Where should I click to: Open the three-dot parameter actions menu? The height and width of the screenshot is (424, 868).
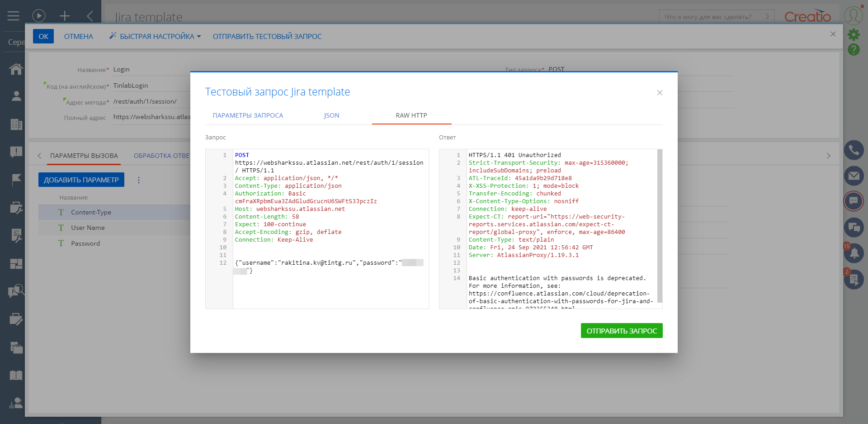click(x=139, y=180)
